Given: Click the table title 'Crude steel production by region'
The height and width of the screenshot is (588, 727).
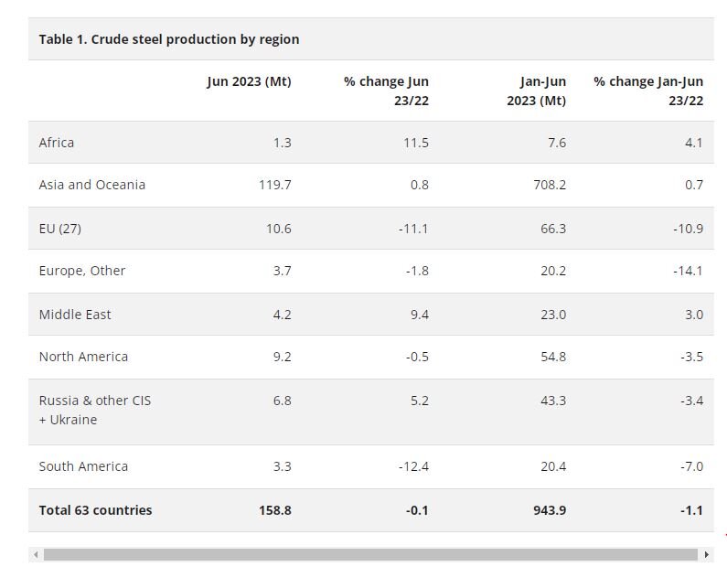Looking at the screenshot, I should point(169,39).
